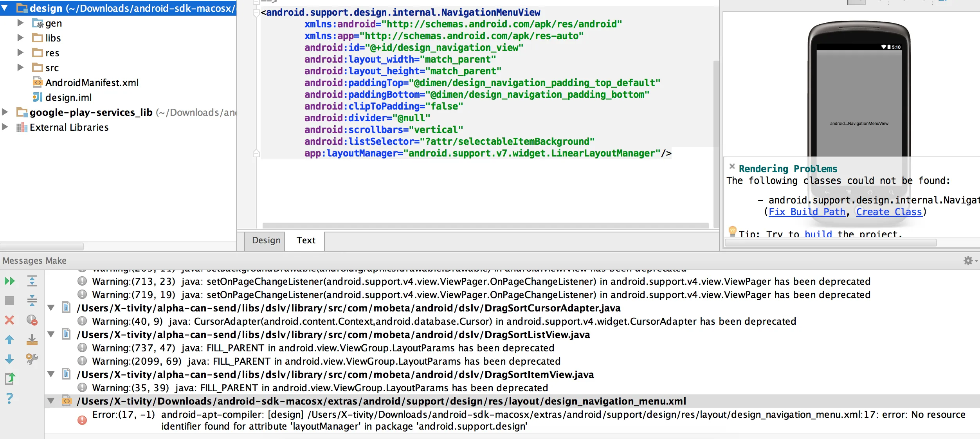The height and width of the screenshot is (439, 980).
Task: Switch to the Design tab
Action: [x=266, y=240]
